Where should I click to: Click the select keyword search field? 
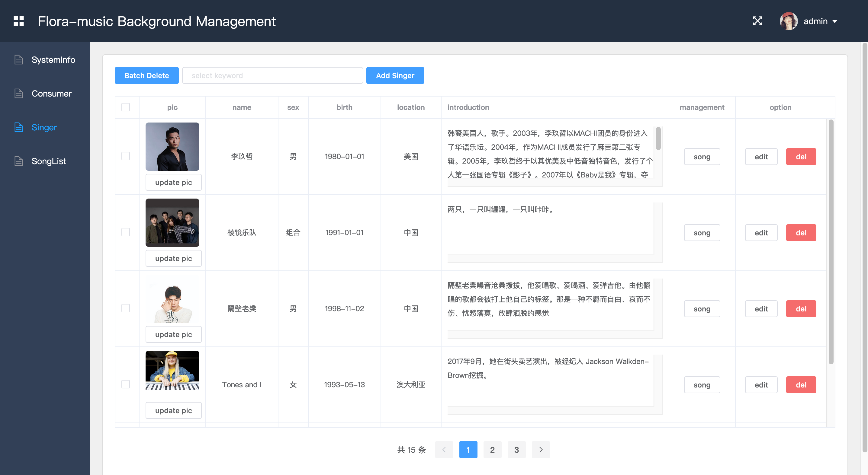(272, 75)
